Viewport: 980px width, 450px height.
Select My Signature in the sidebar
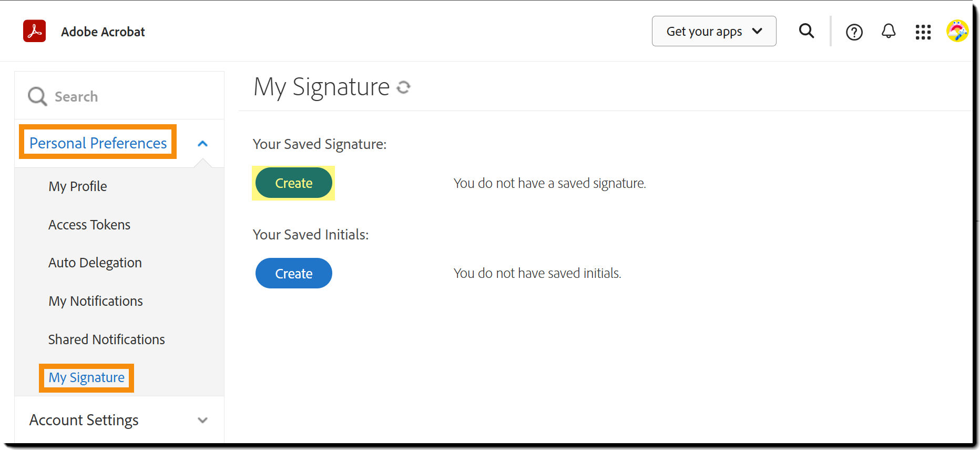tap(87, 377)
